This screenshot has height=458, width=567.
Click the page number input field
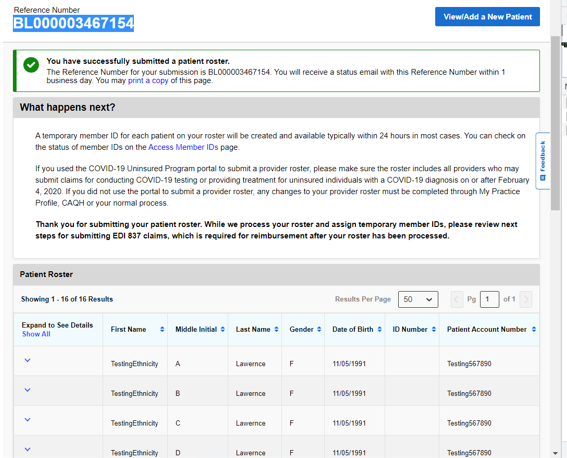[489, 299]
